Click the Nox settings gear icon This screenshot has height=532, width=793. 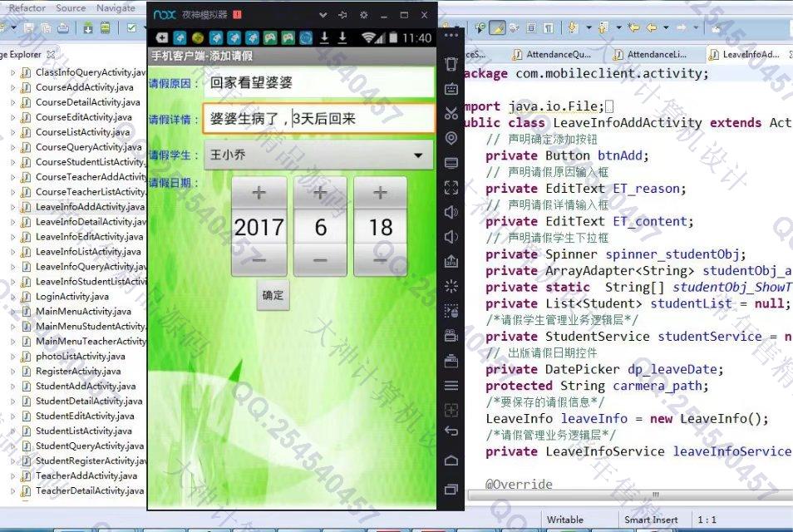(x=363, y=15)
